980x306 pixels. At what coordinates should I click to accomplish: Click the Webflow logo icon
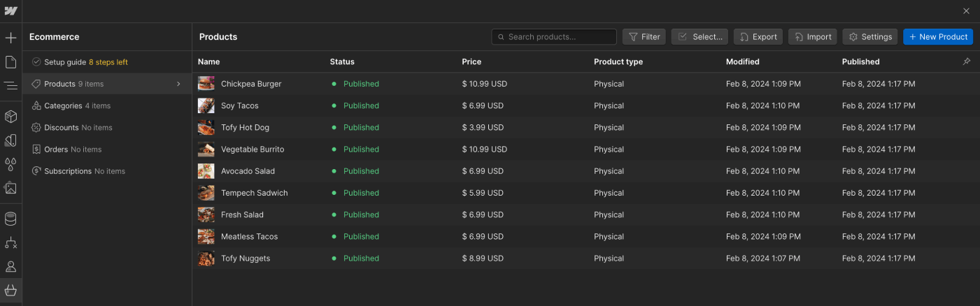coord(10,11)
